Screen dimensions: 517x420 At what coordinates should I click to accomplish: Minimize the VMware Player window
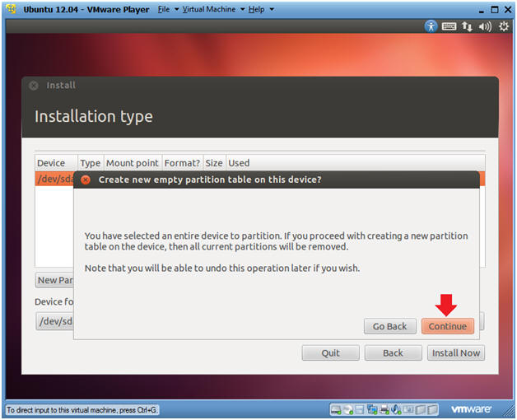point(482,10)
